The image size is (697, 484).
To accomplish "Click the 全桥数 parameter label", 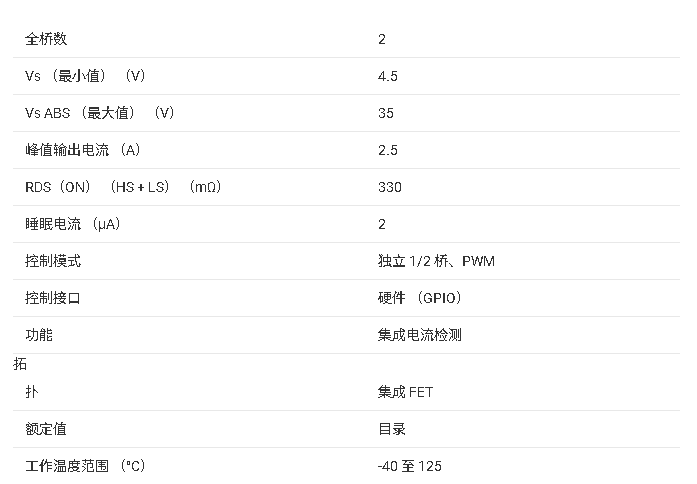I will [x=46, y=39].
